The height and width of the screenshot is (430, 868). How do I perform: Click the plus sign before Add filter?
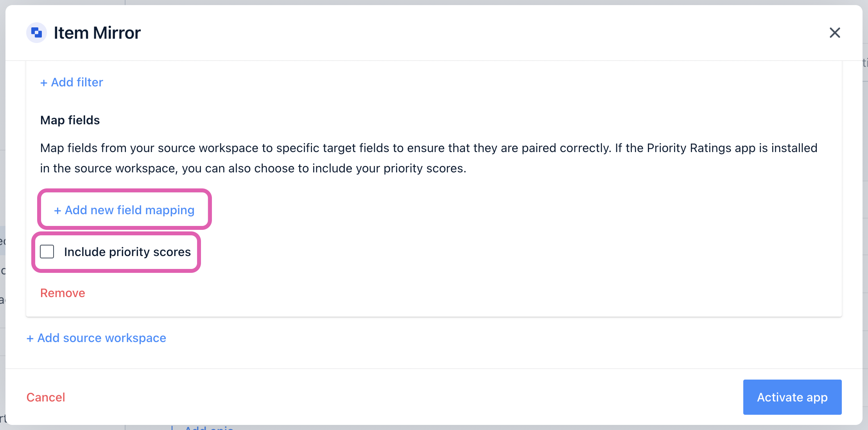44,82
